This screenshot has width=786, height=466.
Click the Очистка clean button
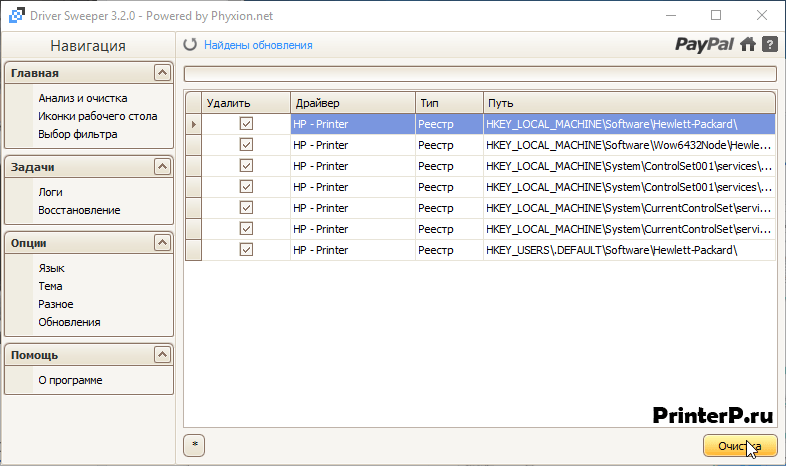click(x=740, y=445)
